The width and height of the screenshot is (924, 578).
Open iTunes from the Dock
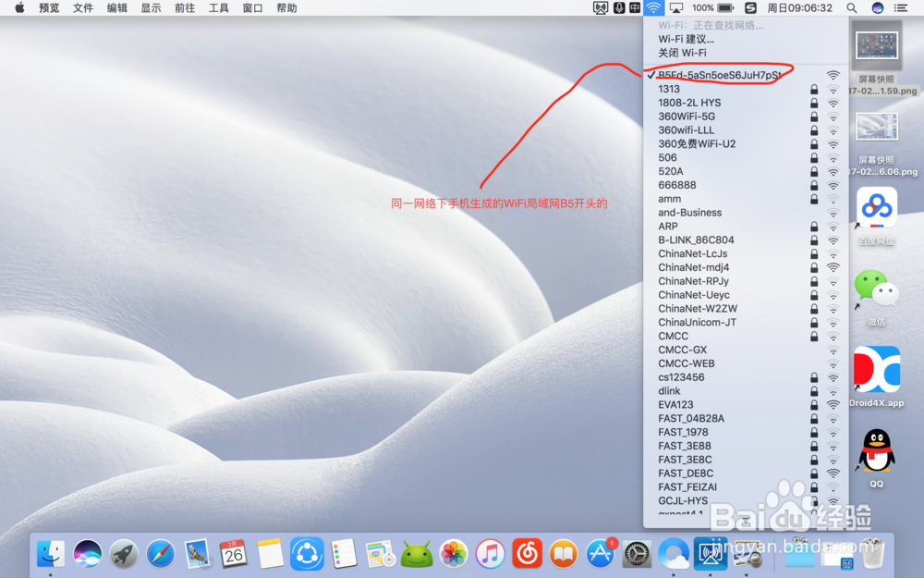coord(490,555)
